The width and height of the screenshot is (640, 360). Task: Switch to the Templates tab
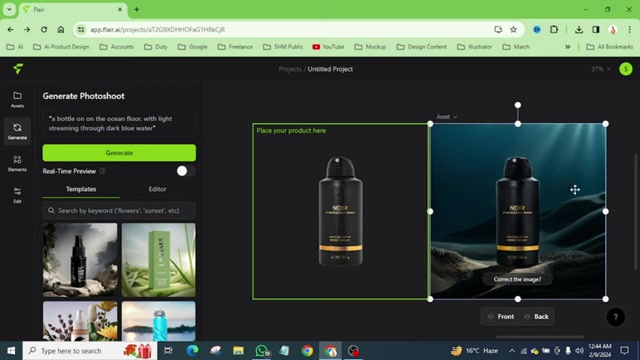81,189
